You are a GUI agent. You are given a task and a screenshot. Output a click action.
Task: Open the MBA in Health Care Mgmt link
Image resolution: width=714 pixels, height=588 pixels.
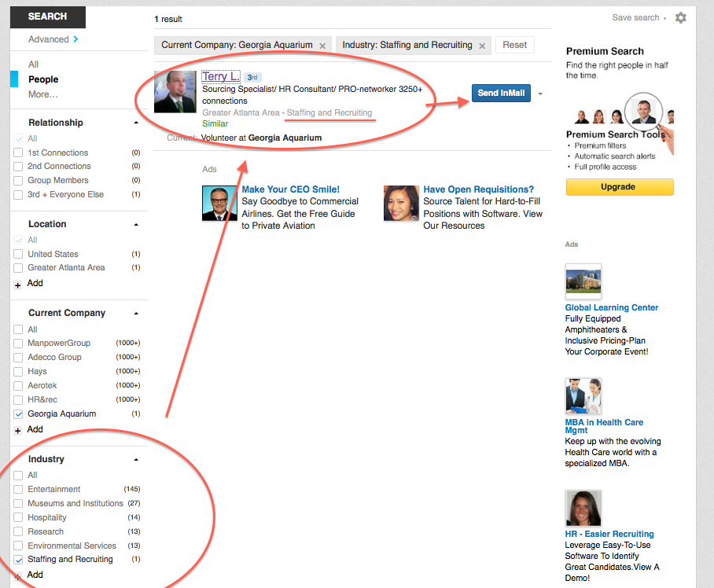point(604,426)
